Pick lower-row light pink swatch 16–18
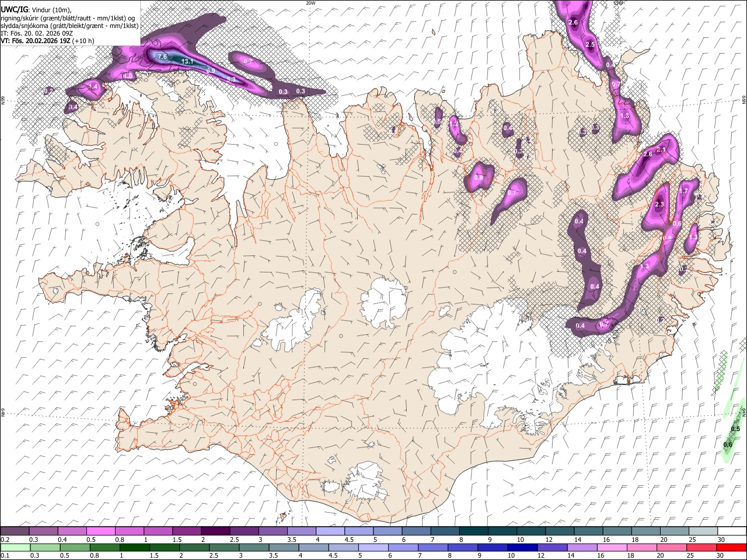The width and height of the screenshot is (747, 560). pyautogui.click(x=612, y=547)
